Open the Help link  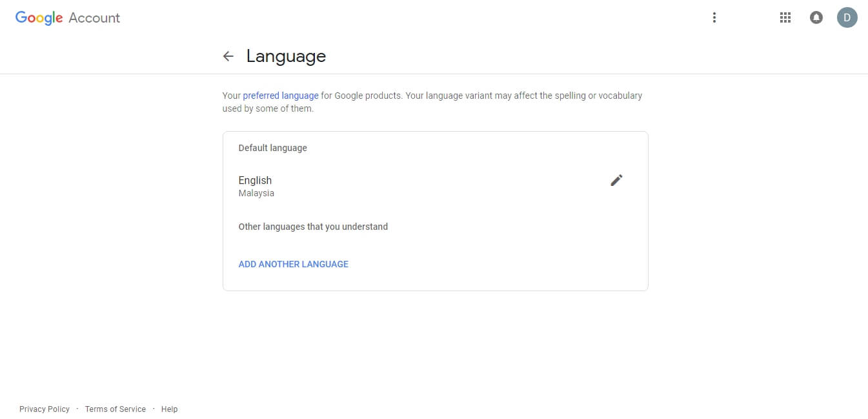169,409
